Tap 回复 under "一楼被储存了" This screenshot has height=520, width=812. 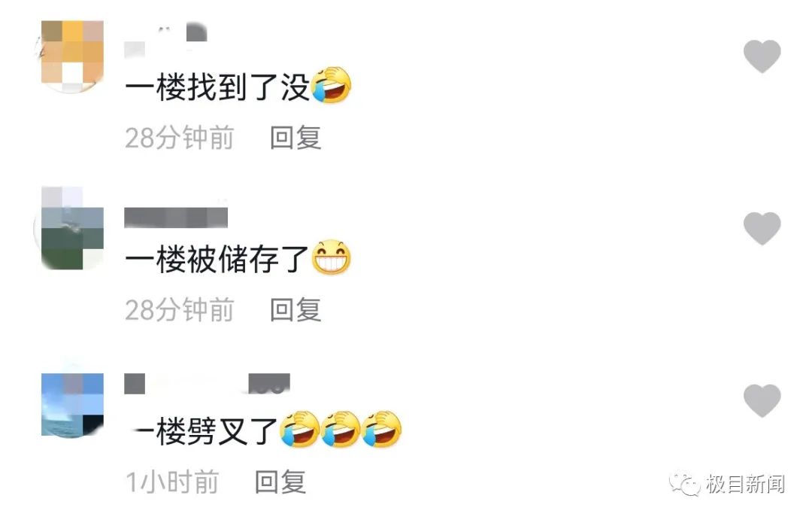point(295,310)
